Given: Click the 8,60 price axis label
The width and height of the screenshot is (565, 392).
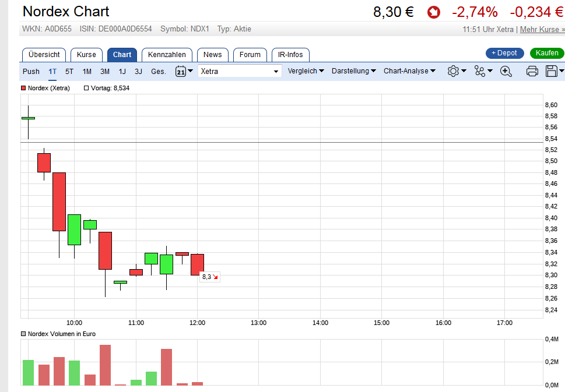Looking at the screenshot, I should (551, 105).
